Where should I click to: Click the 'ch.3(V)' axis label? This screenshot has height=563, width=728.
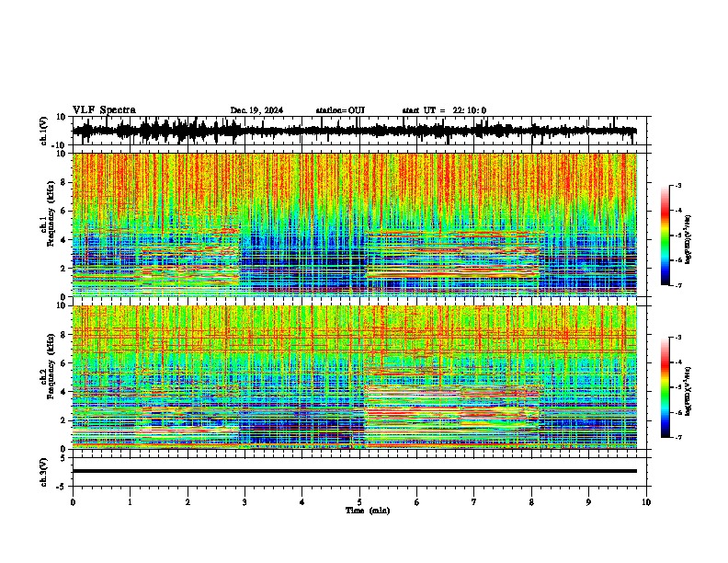point(44,473)
